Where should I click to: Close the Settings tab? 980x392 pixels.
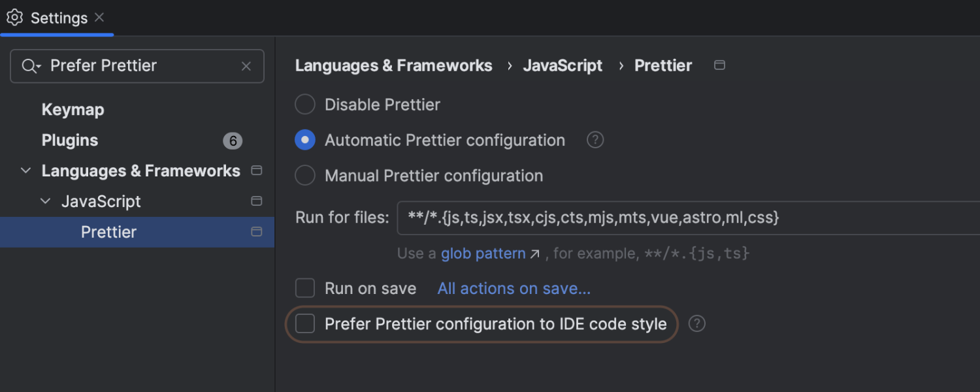99,18
